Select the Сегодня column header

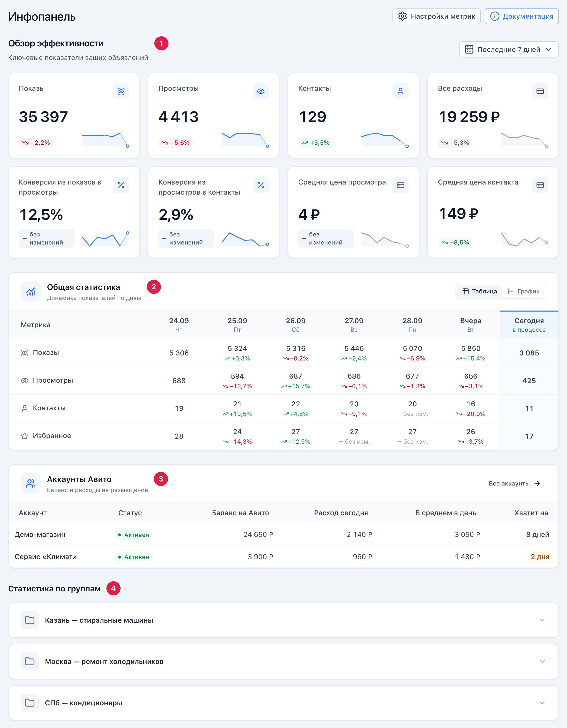(x=529, y=325)
